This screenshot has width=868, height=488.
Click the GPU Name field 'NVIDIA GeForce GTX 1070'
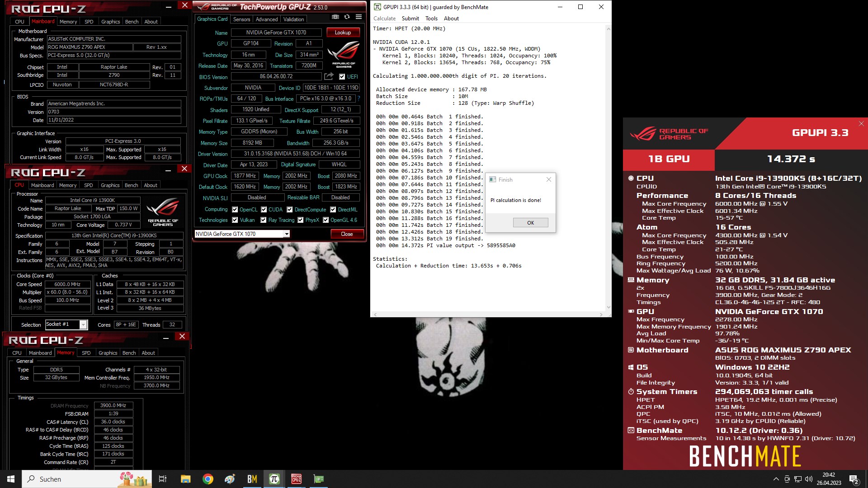click(x=276, y=33)
